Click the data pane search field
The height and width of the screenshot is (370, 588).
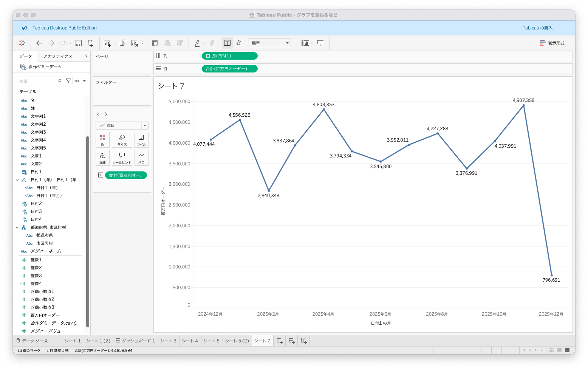[38, 81]
